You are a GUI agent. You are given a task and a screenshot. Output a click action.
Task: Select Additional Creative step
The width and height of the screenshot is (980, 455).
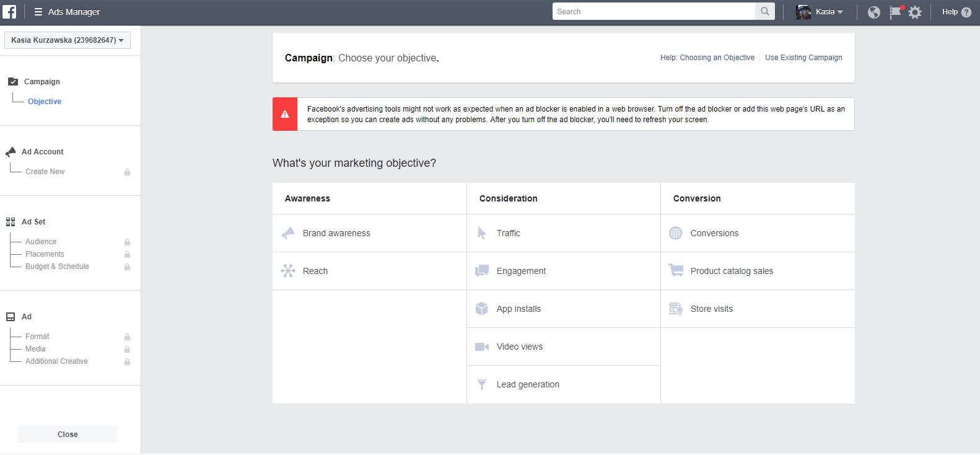[56, 361]
